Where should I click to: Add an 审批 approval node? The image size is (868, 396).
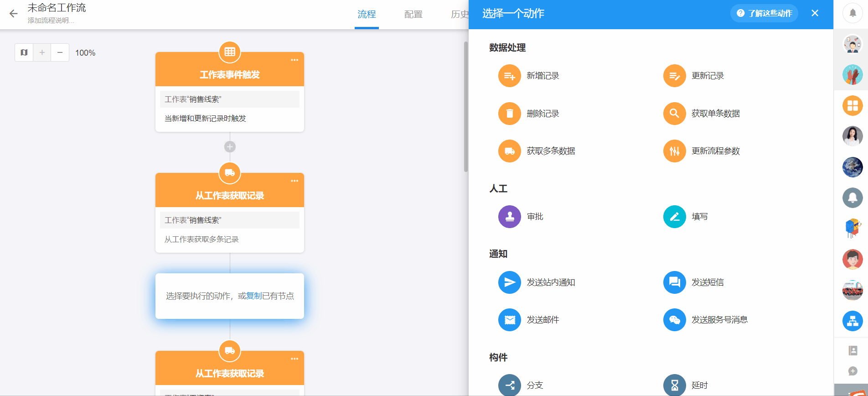click(509, 217)
